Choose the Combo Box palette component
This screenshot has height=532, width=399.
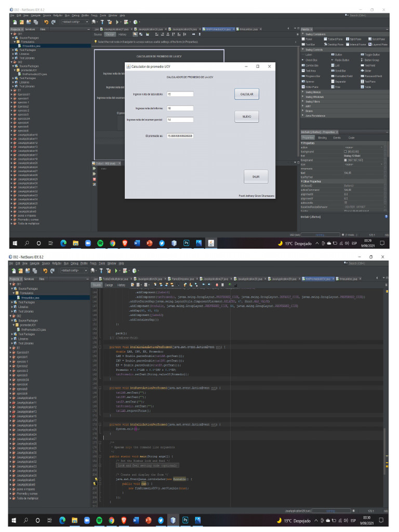311,65
